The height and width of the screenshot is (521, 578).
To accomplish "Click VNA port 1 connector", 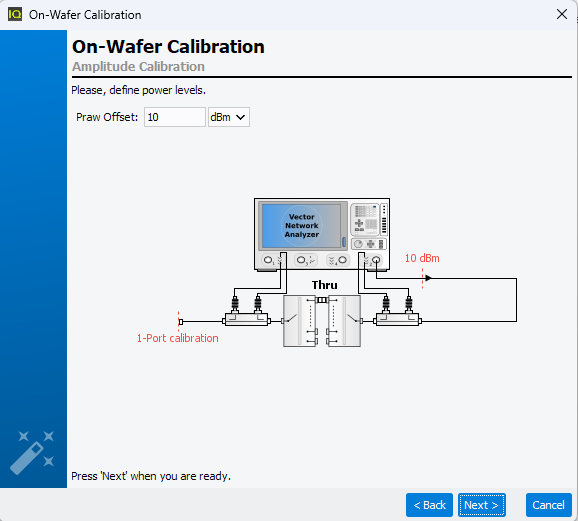I will point(268,260).
